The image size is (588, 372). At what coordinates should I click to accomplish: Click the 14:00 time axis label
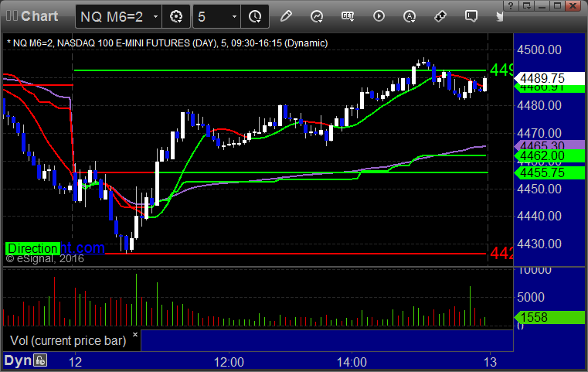coord(352,362)
